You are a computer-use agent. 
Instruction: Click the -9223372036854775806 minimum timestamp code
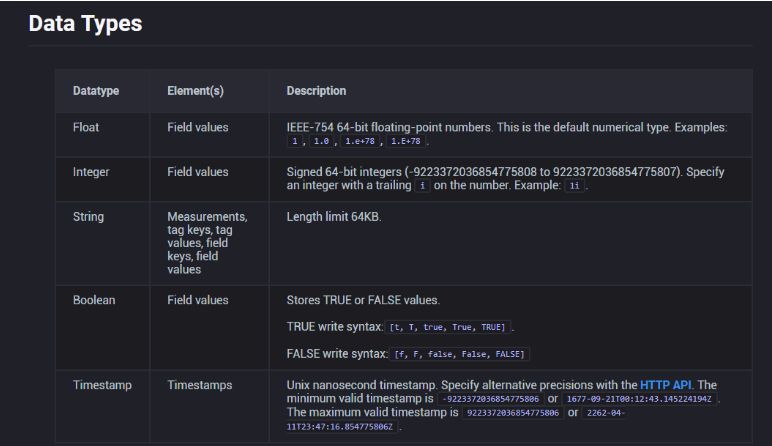click(x=490, y=399)
